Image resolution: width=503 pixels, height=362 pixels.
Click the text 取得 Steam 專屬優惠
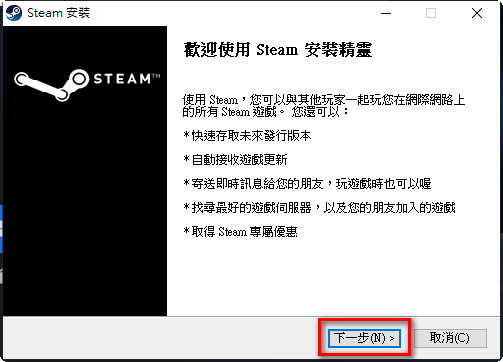(240, 232)
